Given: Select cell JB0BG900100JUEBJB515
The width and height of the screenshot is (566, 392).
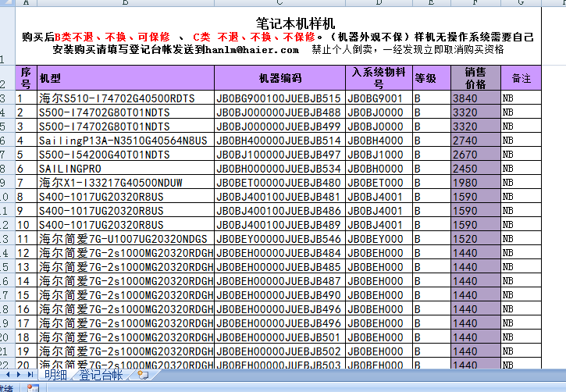Looking at the screenshot, I should pos(279,98).
